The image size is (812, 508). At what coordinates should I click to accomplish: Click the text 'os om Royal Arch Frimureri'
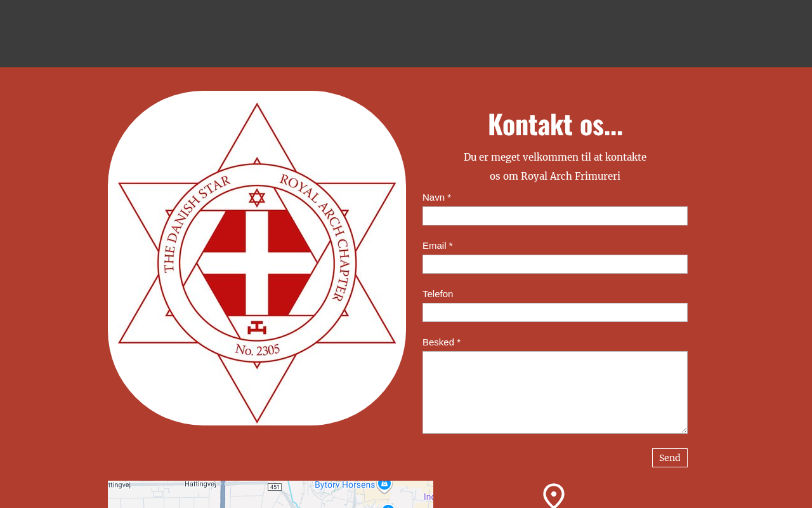pyautogui.click(x=555, y=176)
